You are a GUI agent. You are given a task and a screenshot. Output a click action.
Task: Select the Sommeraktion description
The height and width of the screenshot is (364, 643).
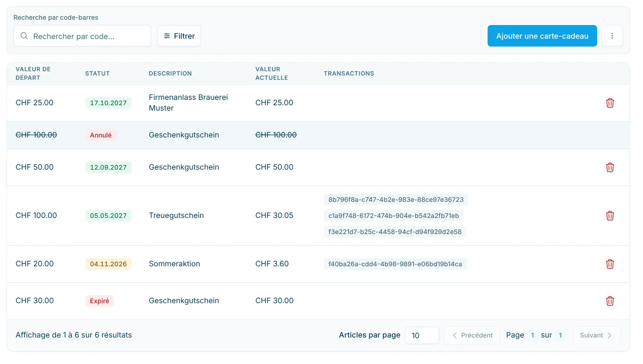(x=174, y=264)
